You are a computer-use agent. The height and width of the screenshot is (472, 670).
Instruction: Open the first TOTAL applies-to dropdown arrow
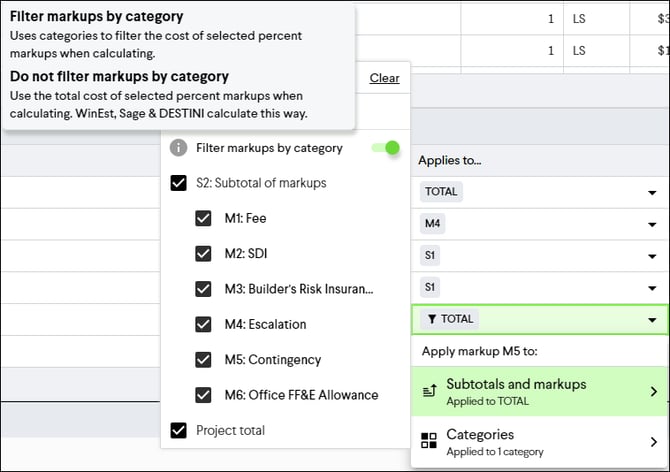point(652,193)
